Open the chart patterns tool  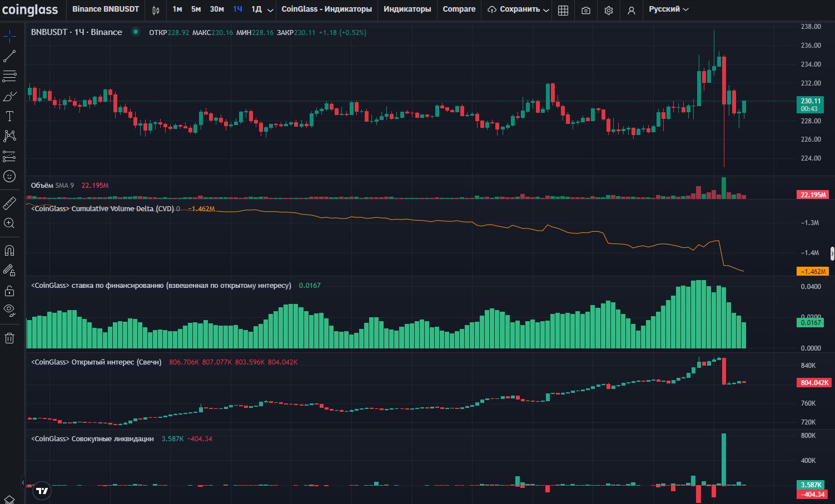(9, 136)
